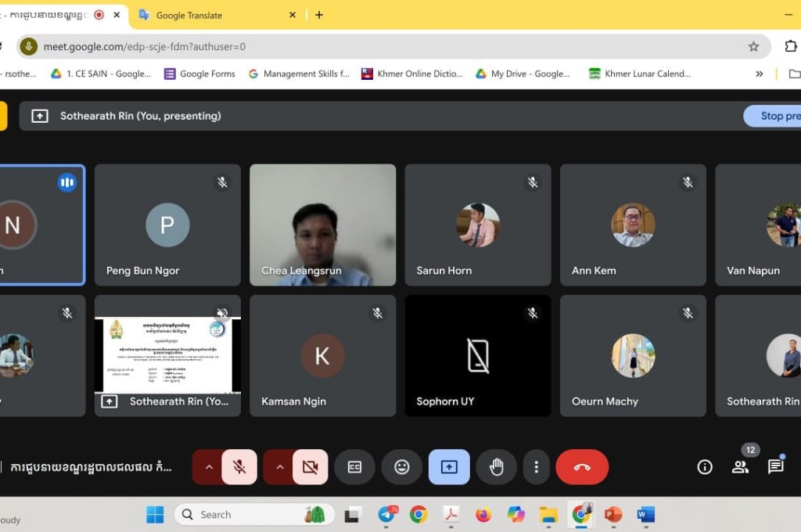
Task: Select Chea Leangsrun's video tile
Action: tap(323, 225)
